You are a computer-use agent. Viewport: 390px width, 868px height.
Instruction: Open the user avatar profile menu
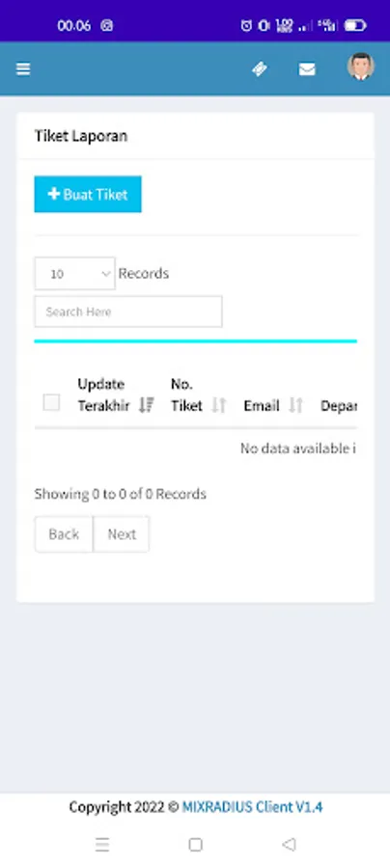click(361, 67)
